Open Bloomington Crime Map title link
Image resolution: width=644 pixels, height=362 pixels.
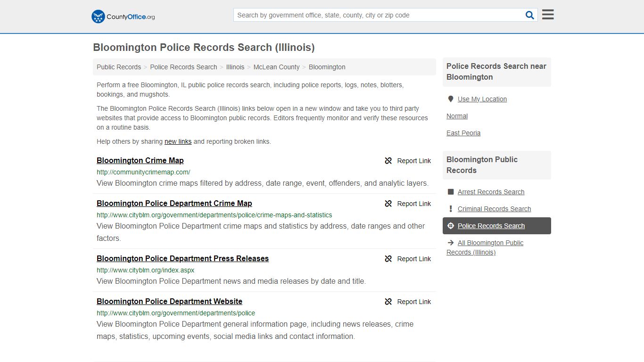pos(140,161)
